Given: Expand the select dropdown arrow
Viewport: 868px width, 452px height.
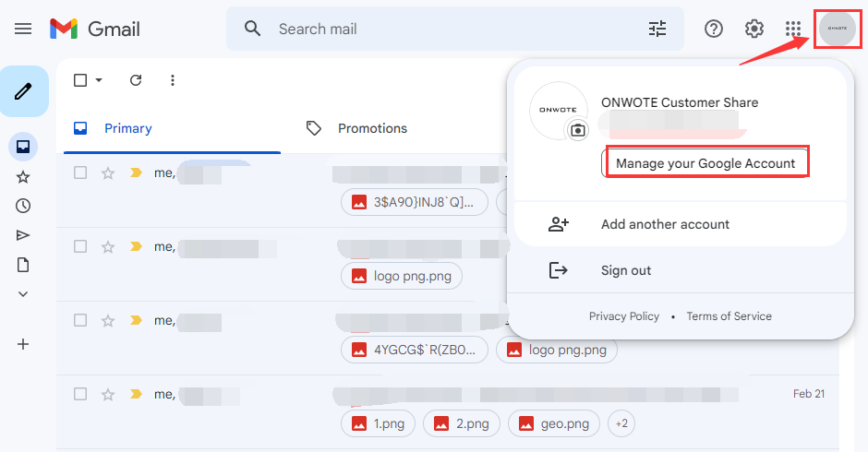Looking at the screenshot, I should click(x=99, y=80).
